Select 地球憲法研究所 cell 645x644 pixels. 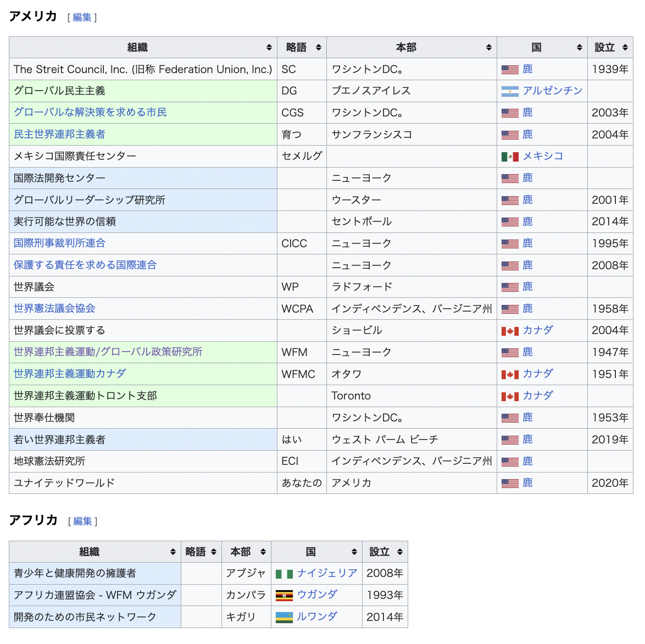tap(143, 461)
